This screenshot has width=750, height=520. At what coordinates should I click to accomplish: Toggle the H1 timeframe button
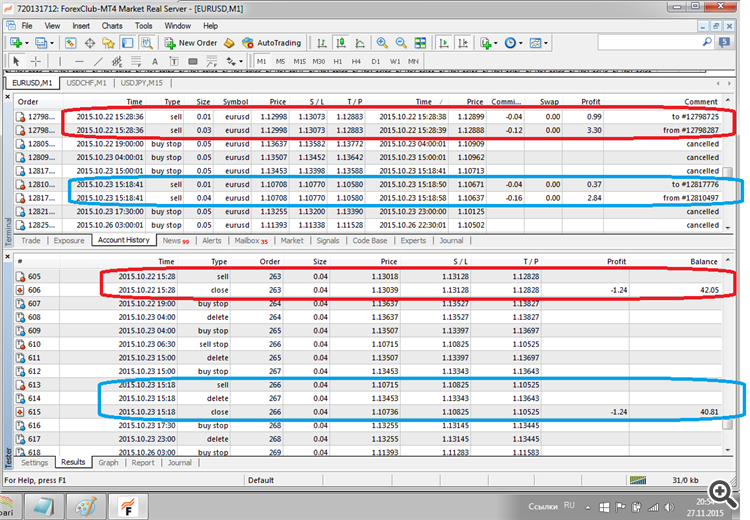pos(338,62)
